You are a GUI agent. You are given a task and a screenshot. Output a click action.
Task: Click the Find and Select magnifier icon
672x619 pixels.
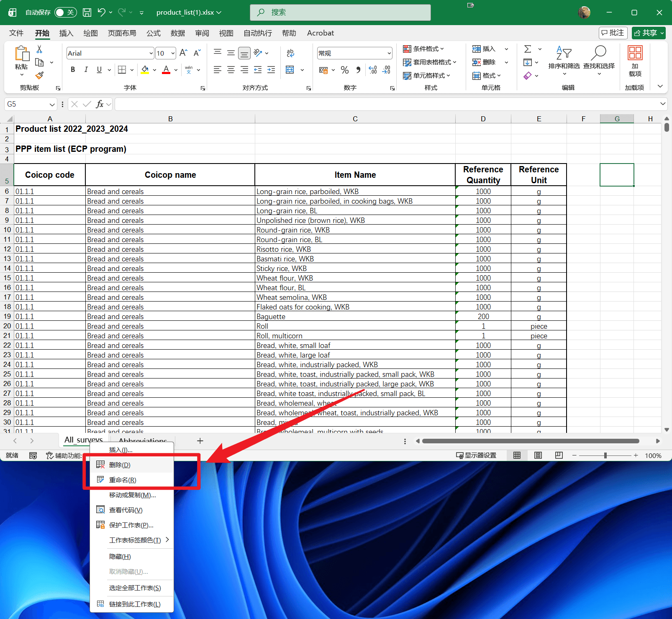[x=599, y=54]
